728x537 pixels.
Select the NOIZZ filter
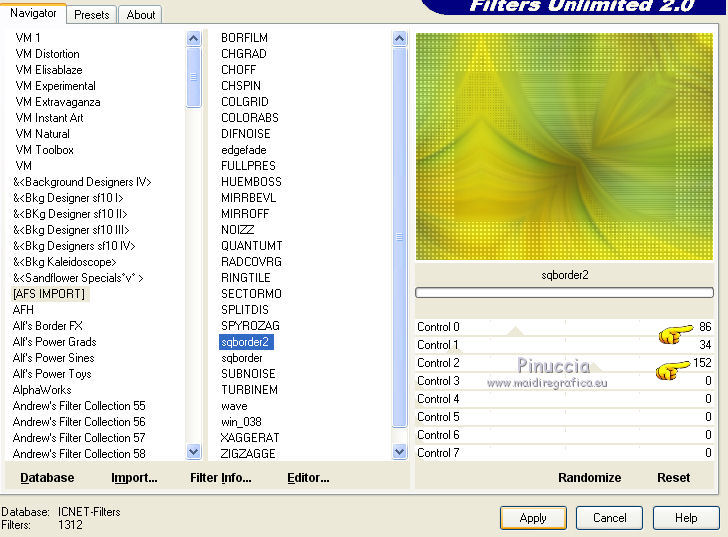point(237,230)
